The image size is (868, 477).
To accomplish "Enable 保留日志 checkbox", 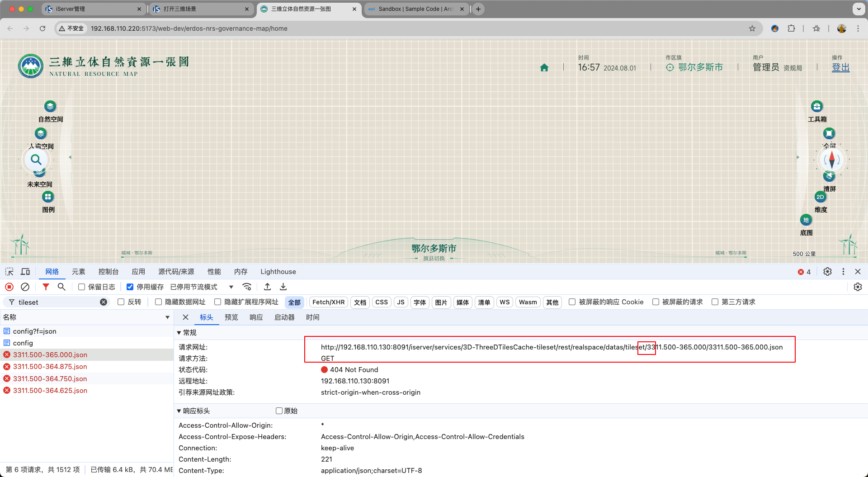I will click(x=82, y=287).
